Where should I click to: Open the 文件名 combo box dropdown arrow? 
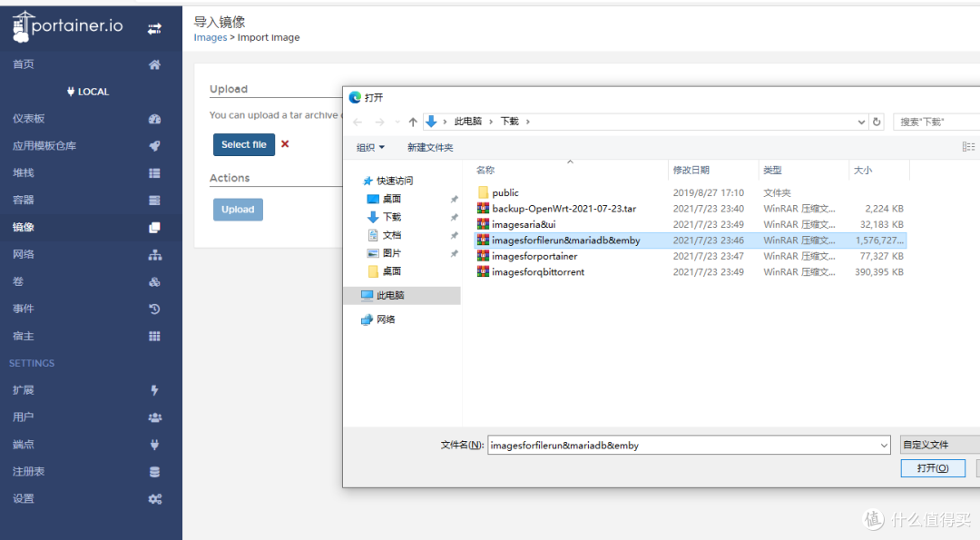pyautogui.click(x=884, y=446)
